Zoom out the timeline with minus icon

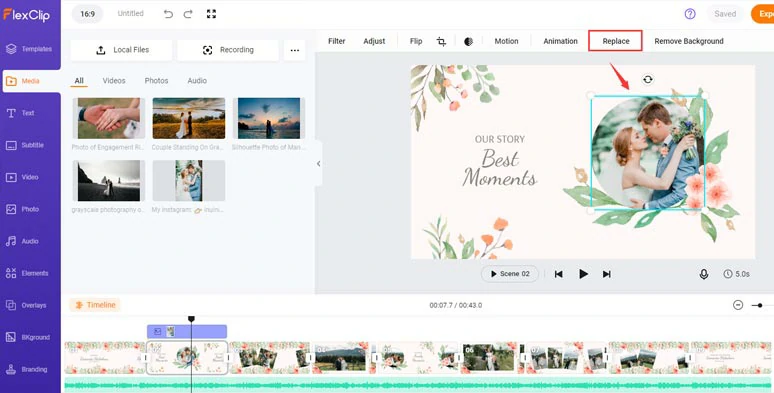738,305
